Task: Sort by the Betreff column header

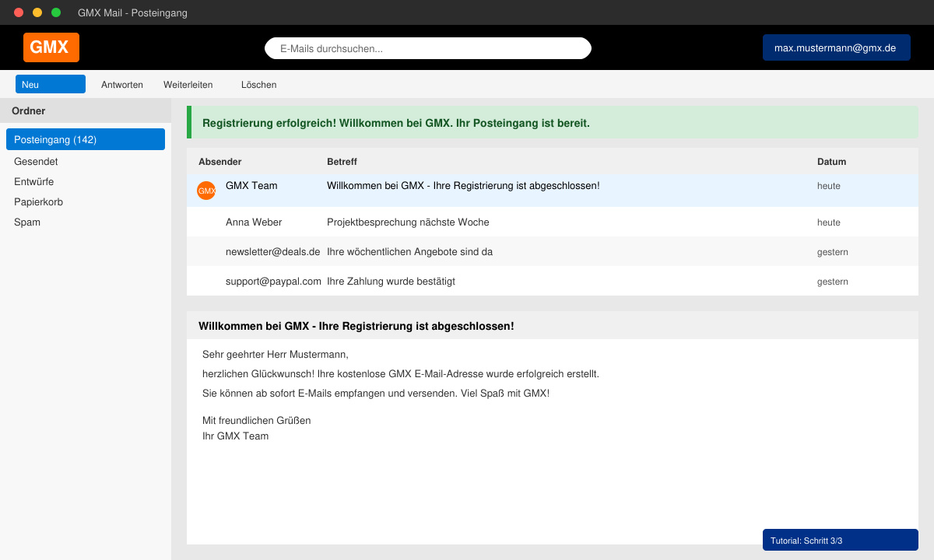Action: pos(342,162)
